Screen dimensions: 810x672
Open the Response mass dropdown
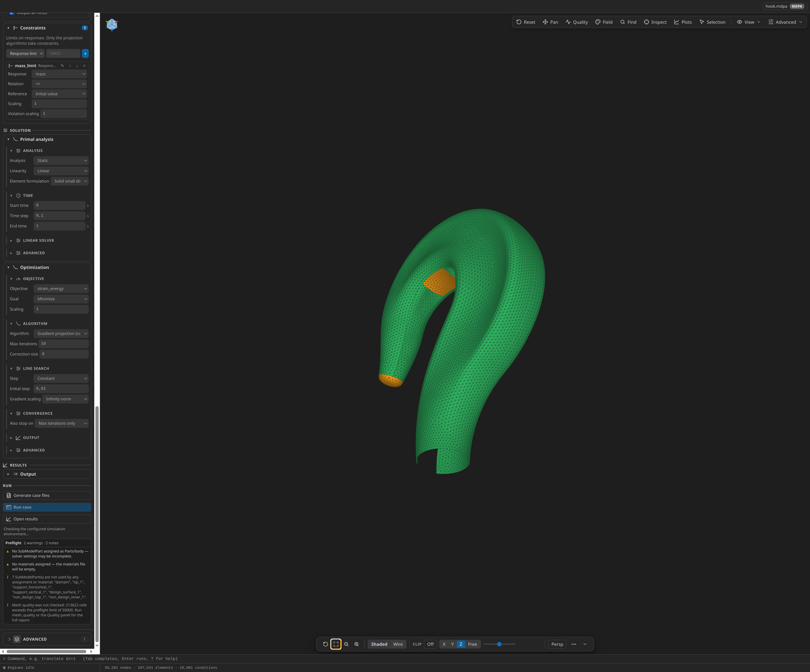tap(59, 74)
